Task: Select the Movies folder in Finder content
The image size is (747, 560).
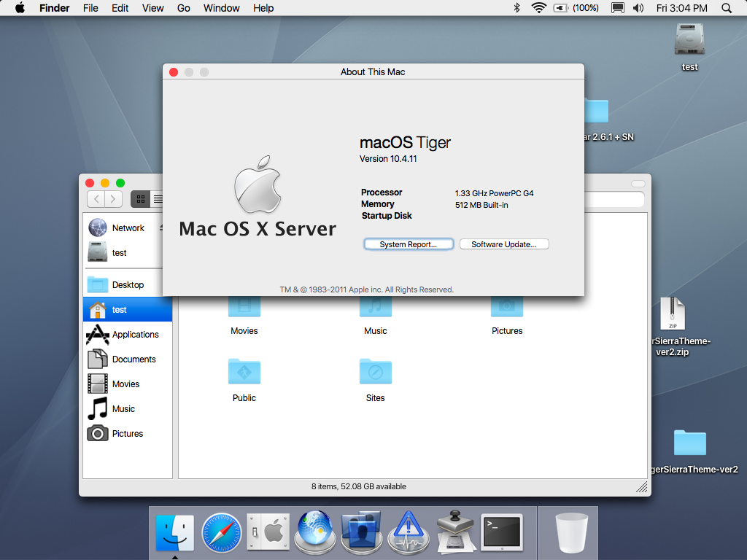Action: point(244,315)
